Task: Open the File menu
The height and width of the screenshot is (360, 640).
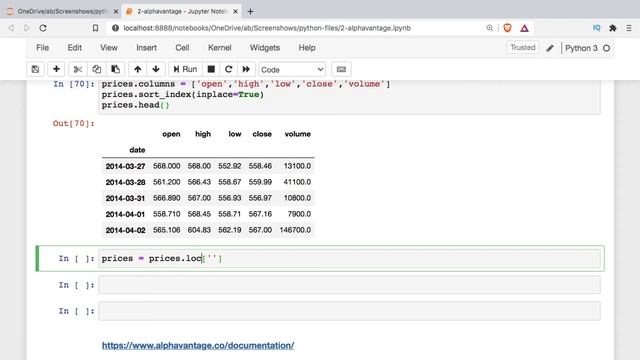Action: [x=42, y=48]
